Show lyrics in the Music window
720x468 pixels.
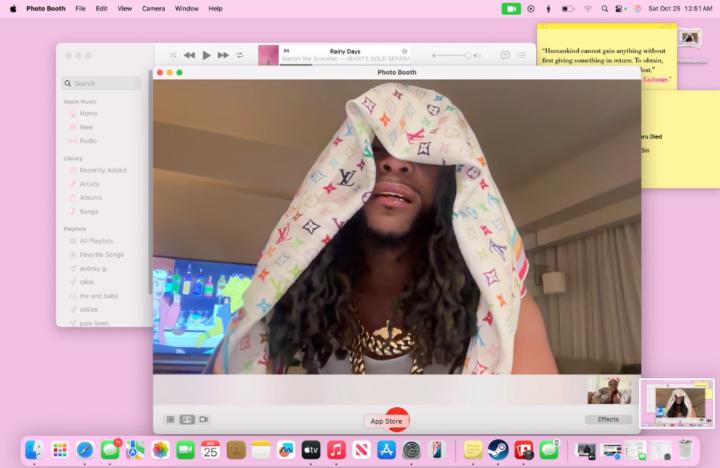(504, 55)
